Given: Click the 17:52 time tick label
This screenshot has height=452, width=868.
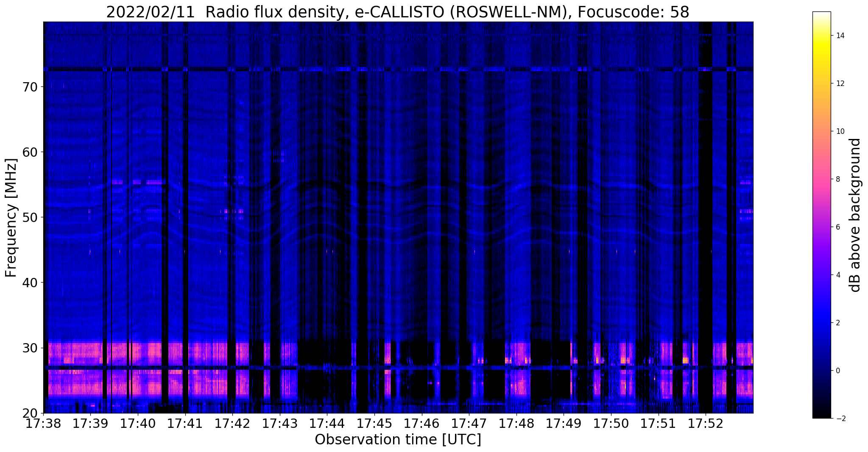Looking at the screenshot, I should (x=706, y=424).
